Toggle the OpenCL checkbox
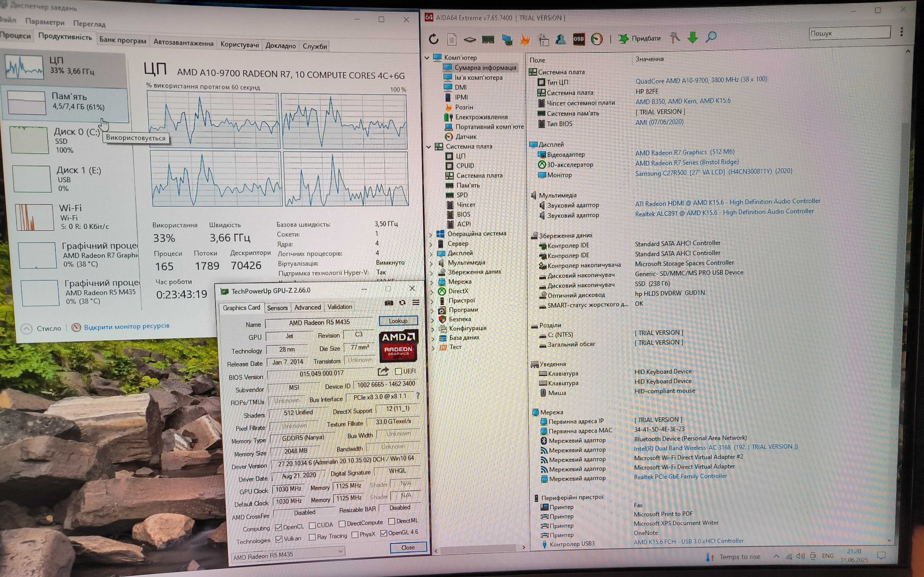Viewport: 924px width, 577px height. pos(278,527)
